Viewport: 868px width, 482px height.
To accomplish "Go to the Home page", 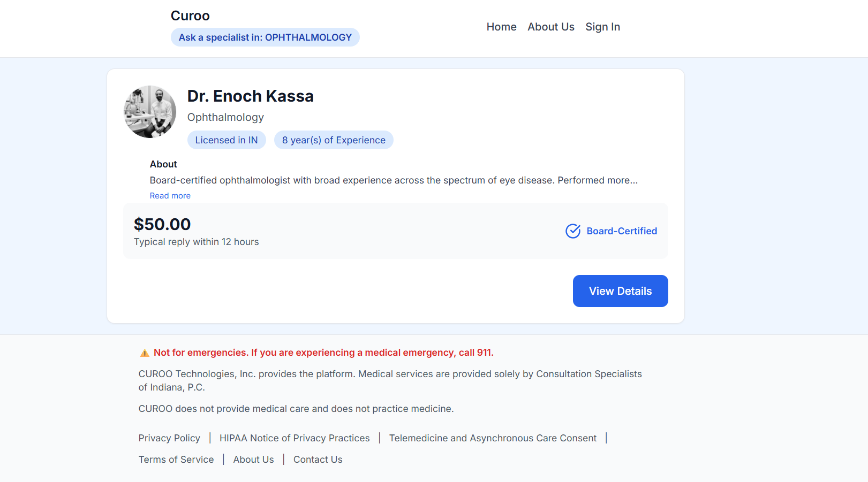I will 501,27.
